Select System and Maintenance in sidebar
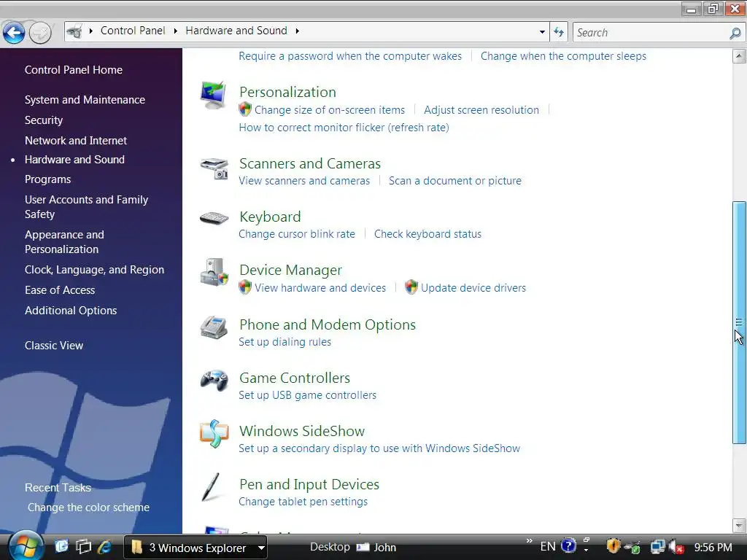Viewport: 747px width, 560px height. (x=85, y=99)
